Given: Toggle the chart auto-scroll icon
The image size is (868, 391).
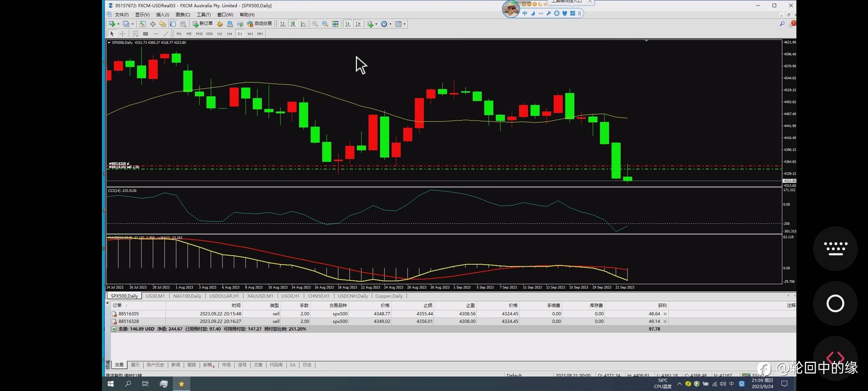Looking at the screenshot, I should tap(348, 24).
